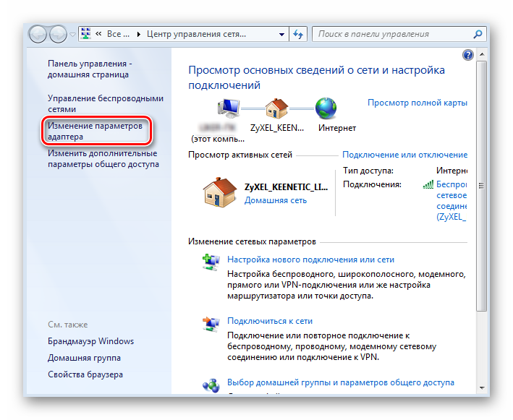The width and height of the screenshot is (513, 420).
Task: Click "Домашняя сеть" network type link
Action: [x=276, y=200]
